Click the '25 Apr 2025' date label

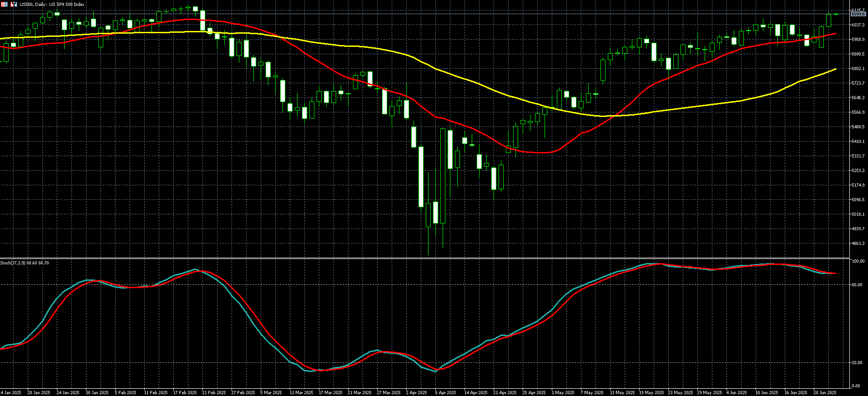pos(534,392)
